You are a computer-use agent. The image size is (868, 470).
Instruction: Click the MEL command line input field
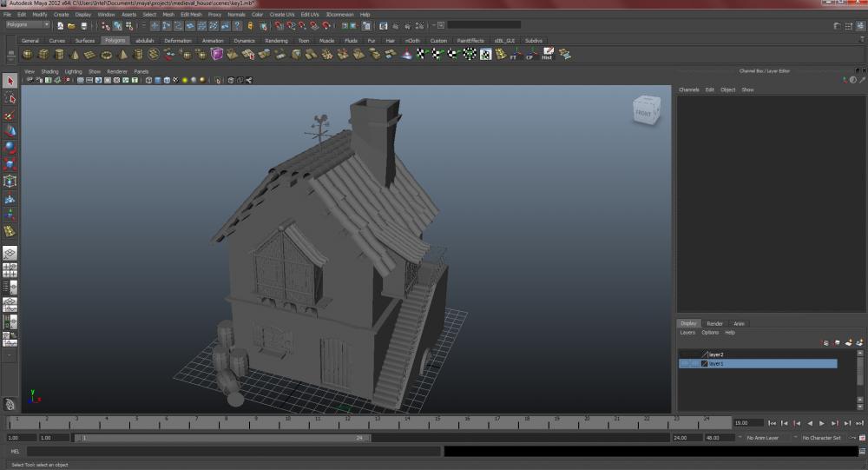coord(233,452)
